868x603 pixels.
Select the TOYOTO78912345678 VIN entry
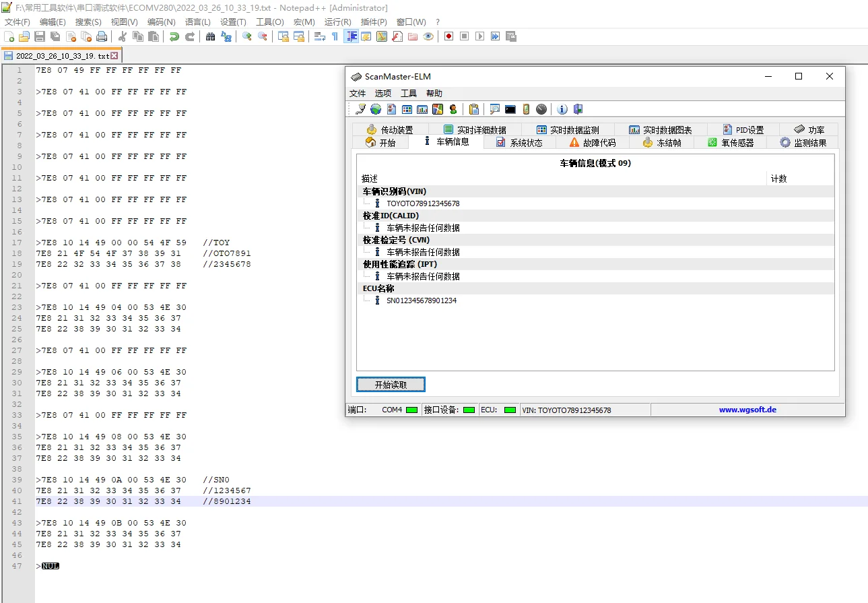coord(423,203)
